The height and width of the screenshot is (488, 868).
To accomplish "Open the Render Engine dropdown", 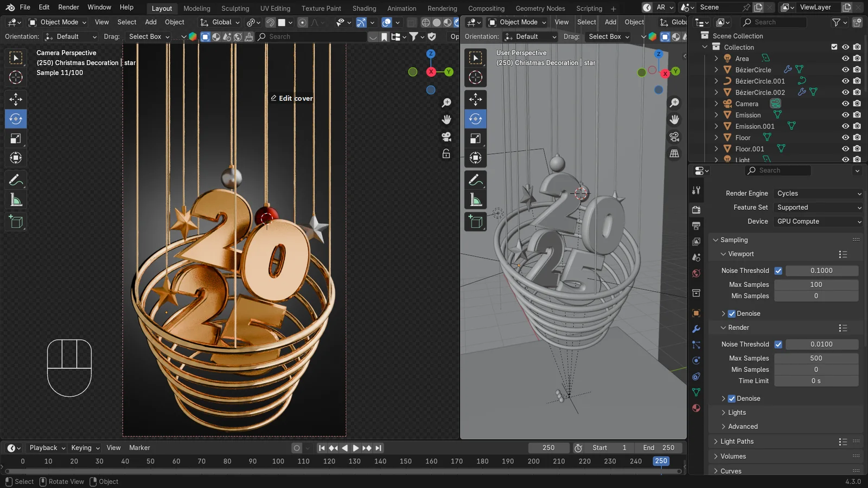I will [818, 194].
